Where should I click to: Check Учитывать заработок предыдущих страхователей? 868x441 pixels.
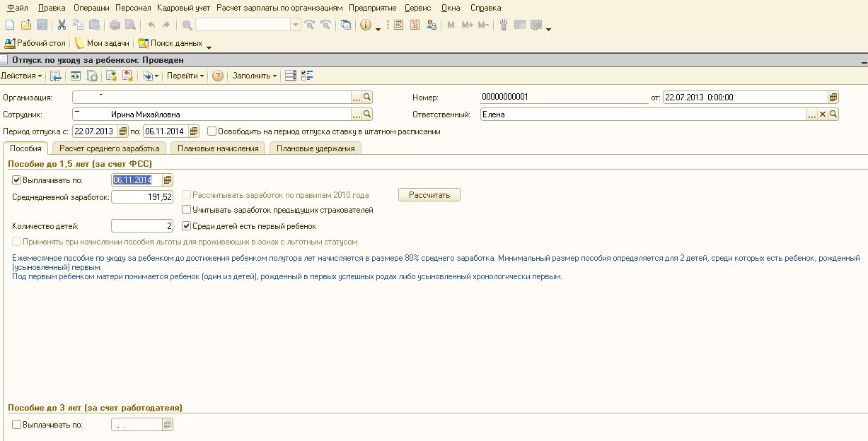pyautogui.click(x=187, y=210)
